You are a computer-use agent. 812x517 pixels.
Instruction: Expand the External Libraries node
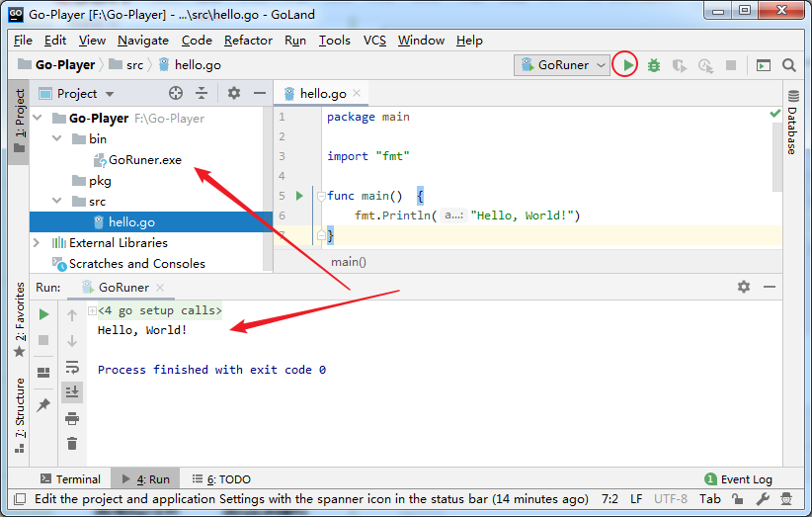click(x=37, y=242)
